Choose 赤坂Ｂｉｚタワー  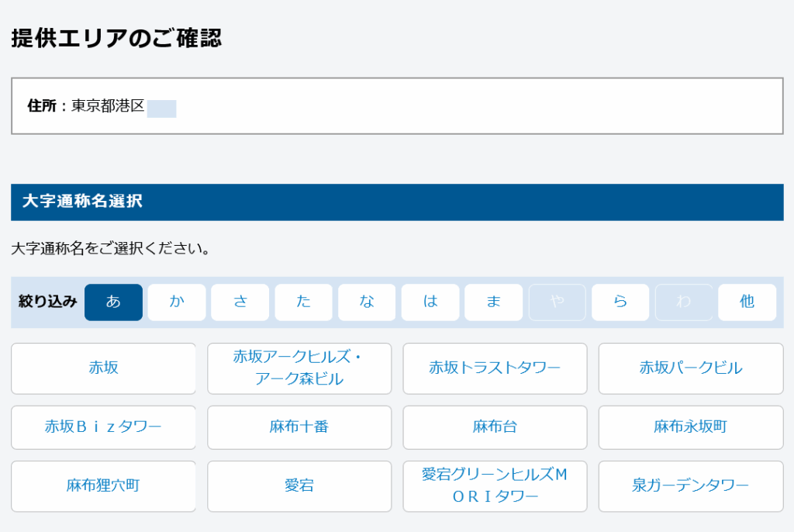pos(103,427)
